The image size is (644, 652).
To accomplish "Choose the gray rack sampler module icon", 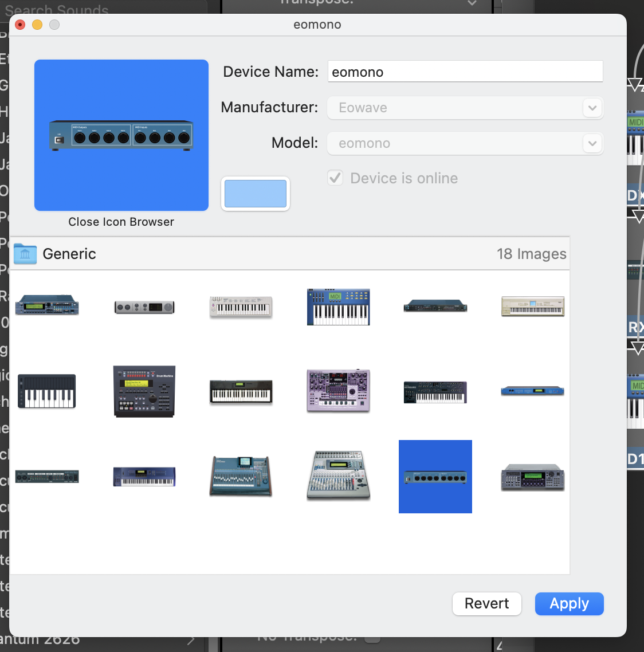I will [533, 477].
